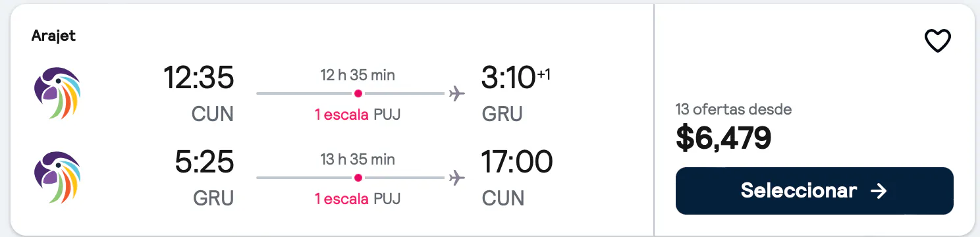Screen dimensions: 980x237
Task: Click the return flight airplane icon
Action: 456,178
